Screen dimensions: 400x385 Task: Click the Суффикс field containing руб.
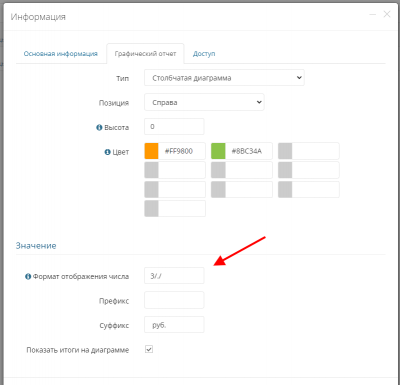point(174,325)
